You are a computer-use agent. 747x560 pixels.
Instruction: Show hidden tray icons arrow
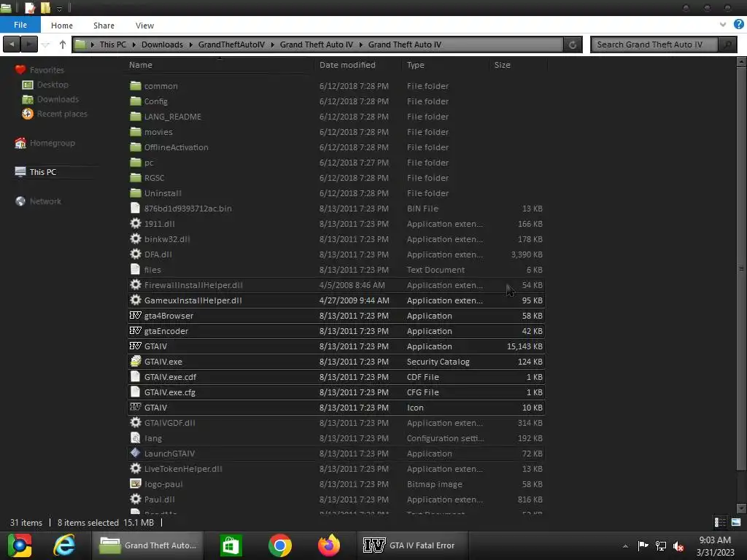tap(625, 546)
